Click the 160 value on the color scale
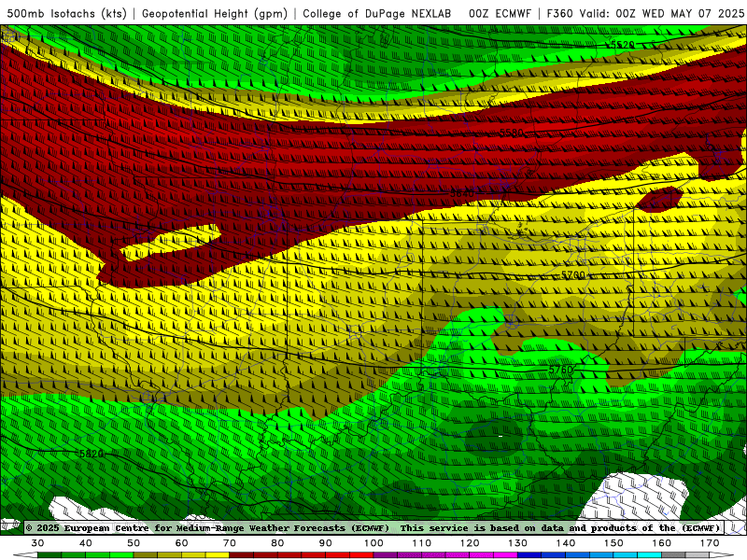747x560 pixels. (x=661, y=543)
